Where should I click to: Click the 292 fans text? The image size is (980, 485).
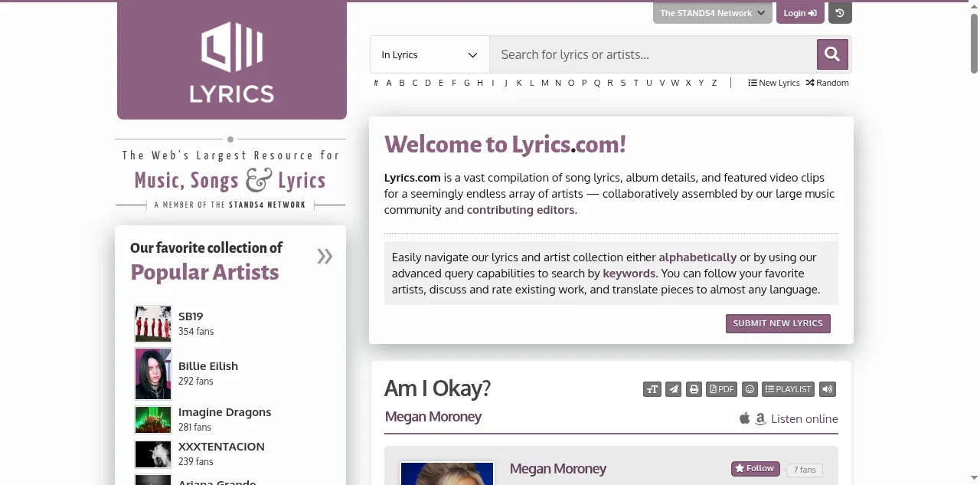point(196,382)
